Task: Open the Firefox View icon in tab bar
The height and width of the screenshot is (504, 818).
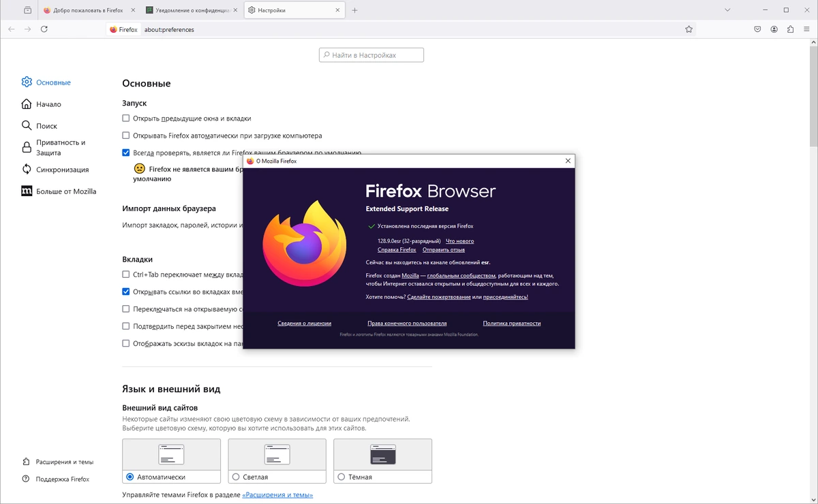Action: [x=27, y=10]
